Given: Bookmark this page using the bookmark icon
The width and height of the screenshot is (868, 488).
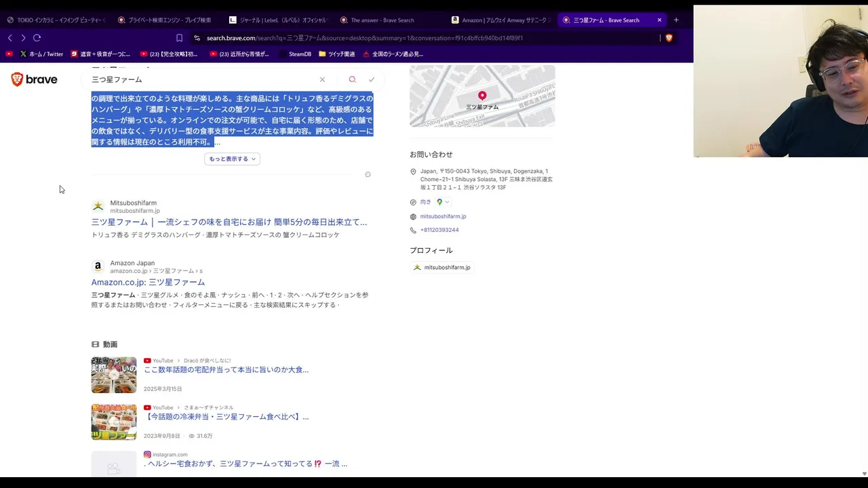Looking at the screenshot, I should 179,38.
